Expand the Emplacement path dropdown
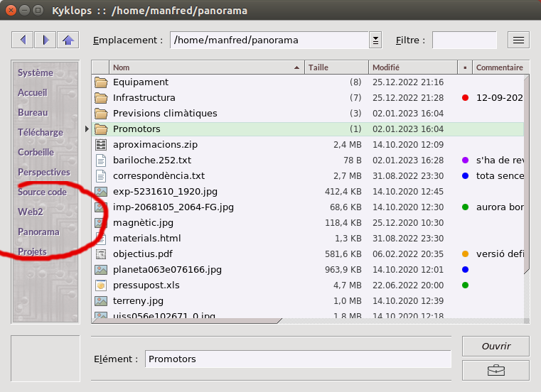Image resolution: width=541 pixels, height=392 pixels. coord(375,40)
